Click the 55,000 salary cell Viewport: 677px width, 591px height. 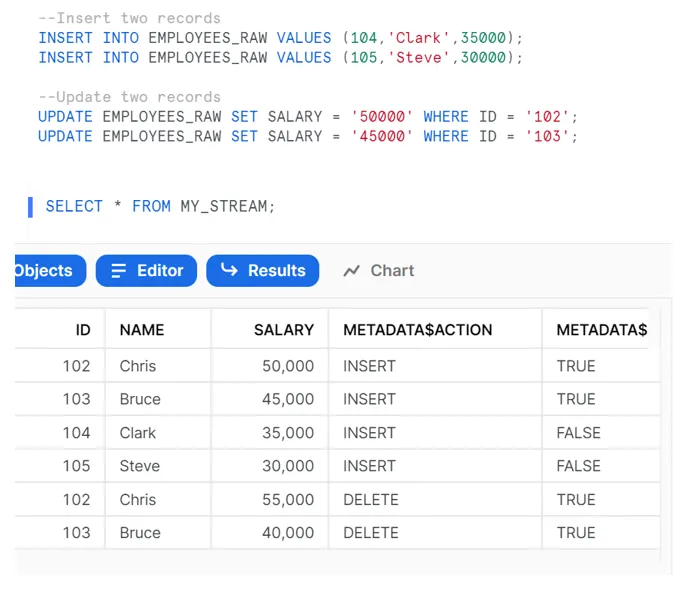[x=288, y=500]
